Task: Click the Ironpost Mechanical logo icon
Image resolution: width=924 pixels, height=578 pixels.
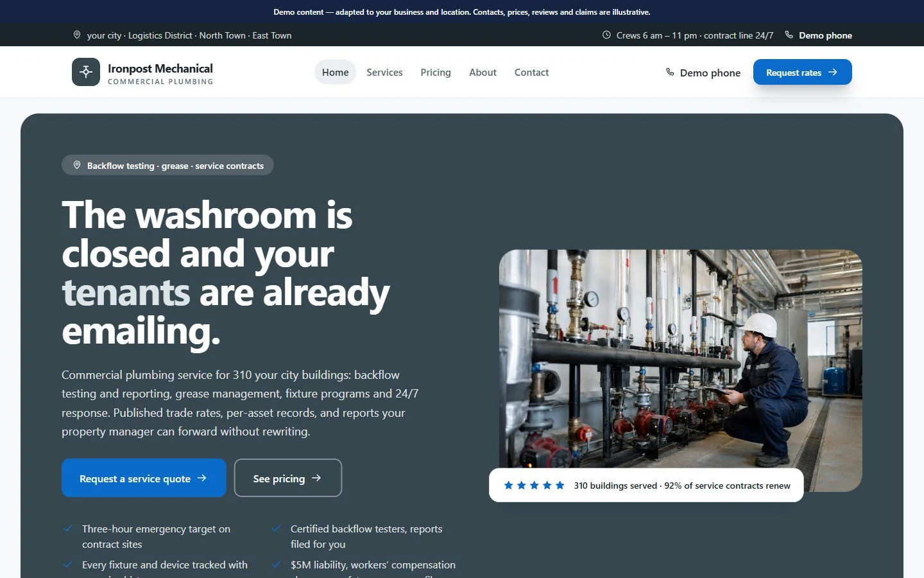Action: pos(86,72)
